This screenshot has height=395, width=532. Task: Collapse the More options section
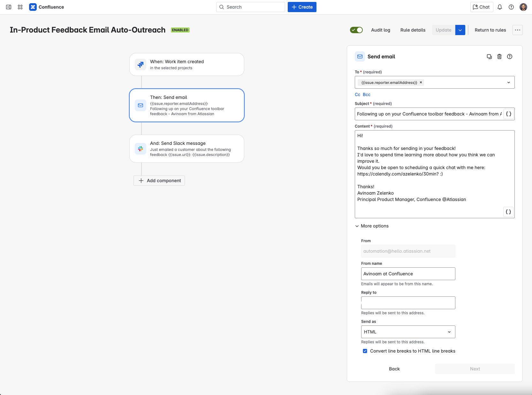(372, 226)
